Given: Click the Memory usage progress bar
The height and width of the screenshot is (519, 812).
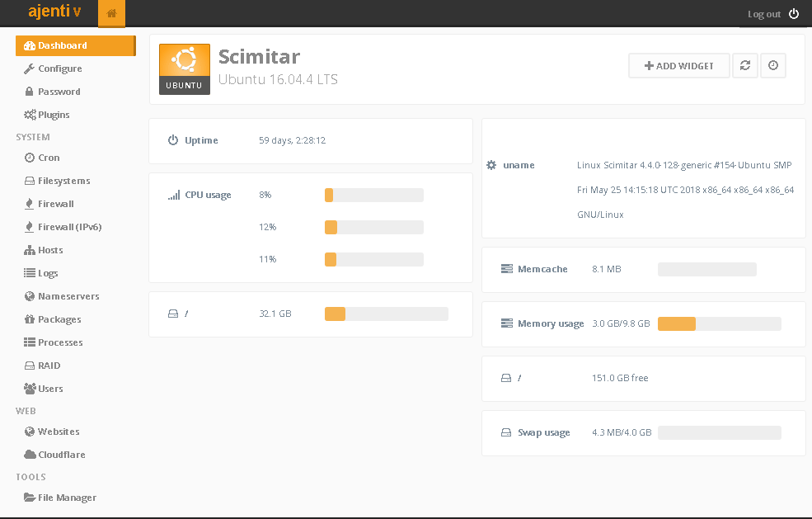Looking at the screenshot, I should click(719, 323).
